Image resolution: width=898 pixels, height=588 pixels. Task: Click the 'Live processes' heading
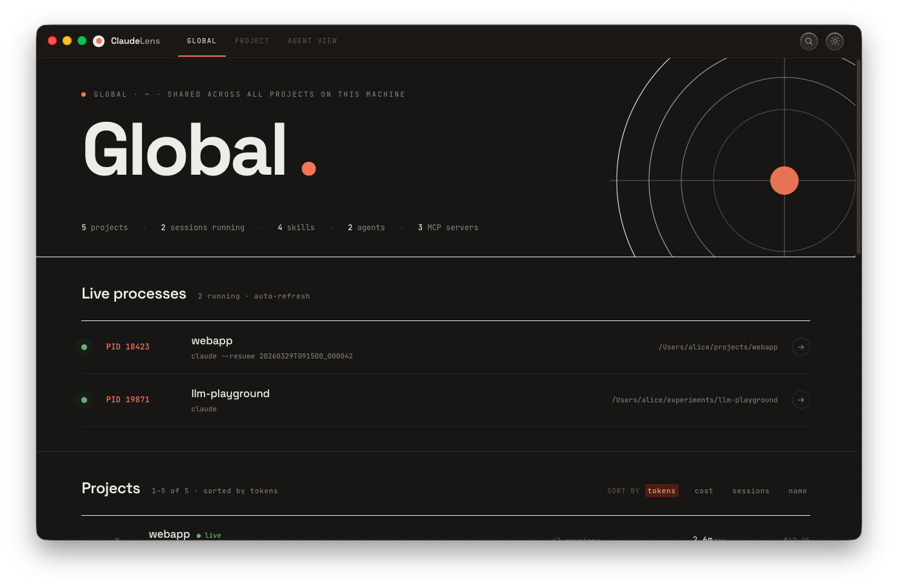(134, 294)
